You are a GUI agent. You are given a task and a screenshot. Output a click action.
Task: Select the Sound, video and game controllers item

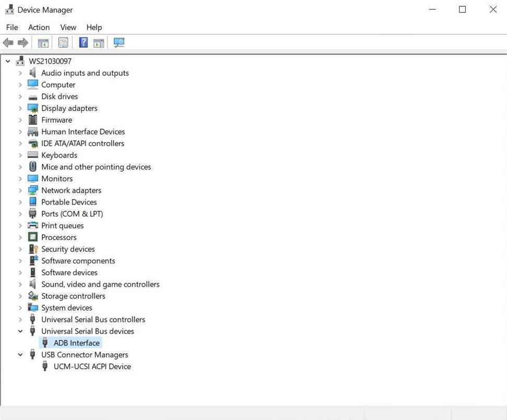click(x=100, y=284)
